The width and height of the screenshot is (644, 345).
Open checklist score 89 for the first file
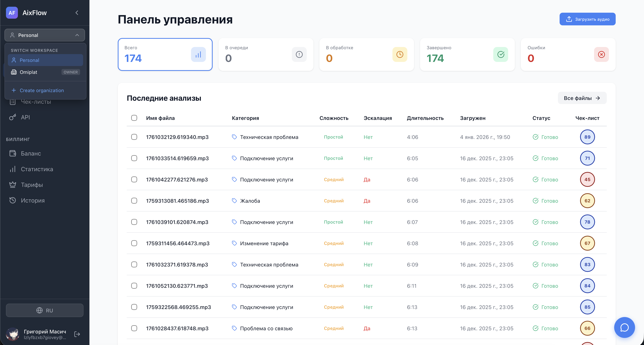click(x=588, y=137)
